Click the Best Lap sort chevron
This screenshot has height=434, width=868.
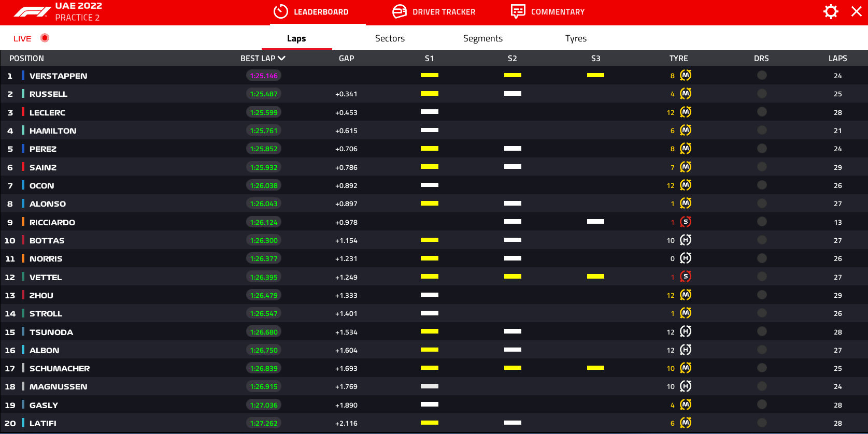click(x=282, y=58)
